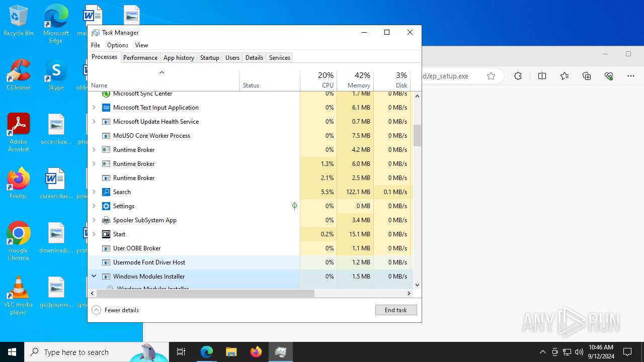The image size is (644, 362).
Task: Select the VLC media player desktop shortcut
Action: [x=19, y=296]
